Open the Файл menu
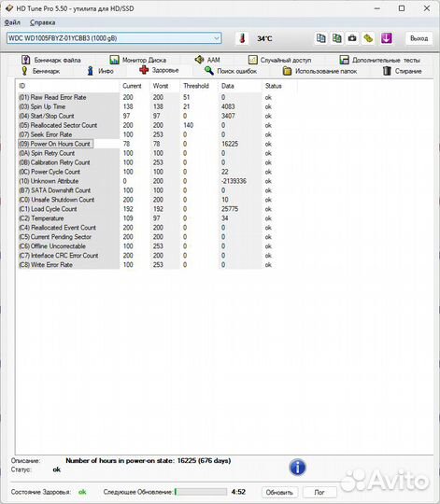The height and width of the screenshot is (504, 440). (12, 22)
